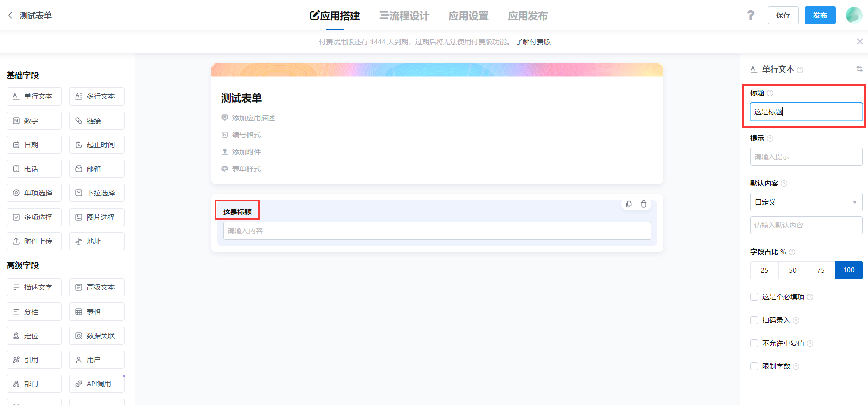
Task: Add a 高级文本 field
Action: tap(97, 287)
